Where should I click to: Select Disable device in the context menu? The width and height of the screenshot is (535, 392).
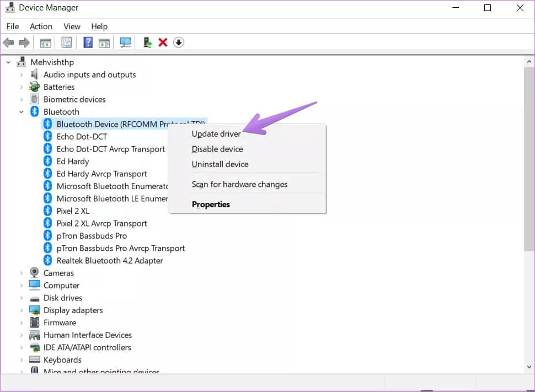click(x=217, y=149)
